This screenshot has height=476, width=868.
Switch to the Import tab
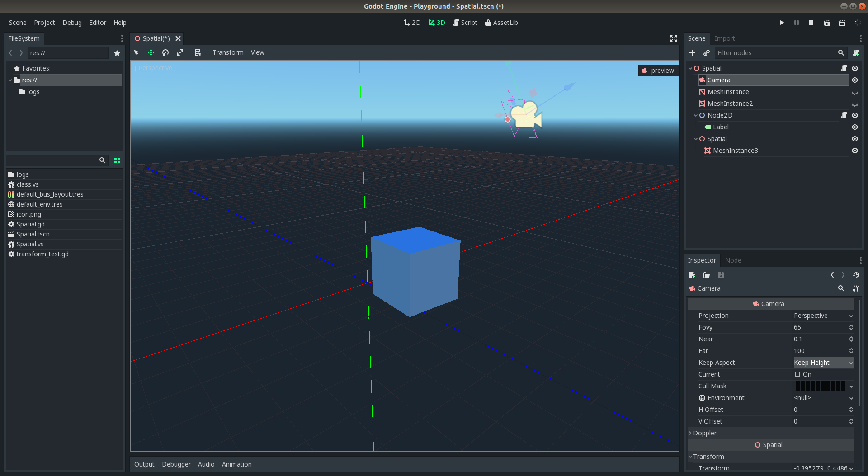(x=724, y=38)
